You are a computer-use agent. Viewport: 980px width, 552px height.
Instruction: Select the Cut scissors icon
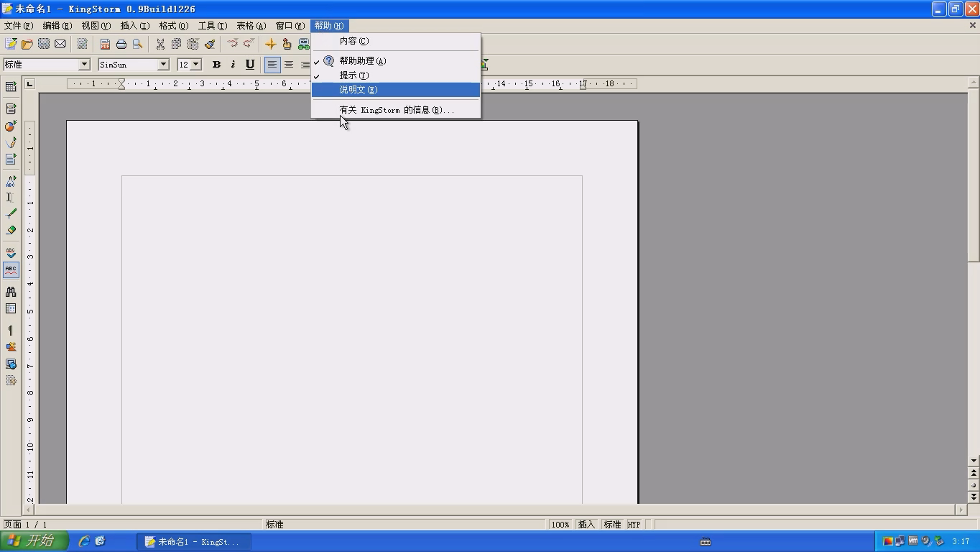click(160, 44)
